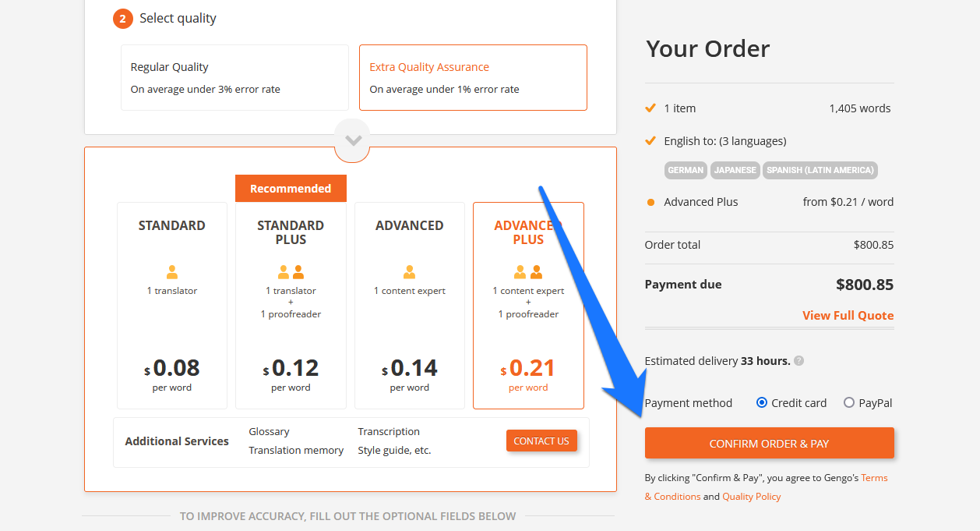980x531 pixels.
Task: Open the Terms & Conditions link
Action: click(x=766, y=487)
